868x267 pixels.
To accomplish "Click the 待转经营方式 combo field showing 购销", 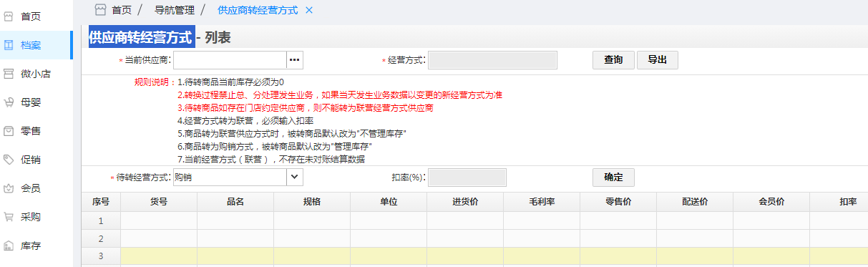I will (x=230, y=177).
